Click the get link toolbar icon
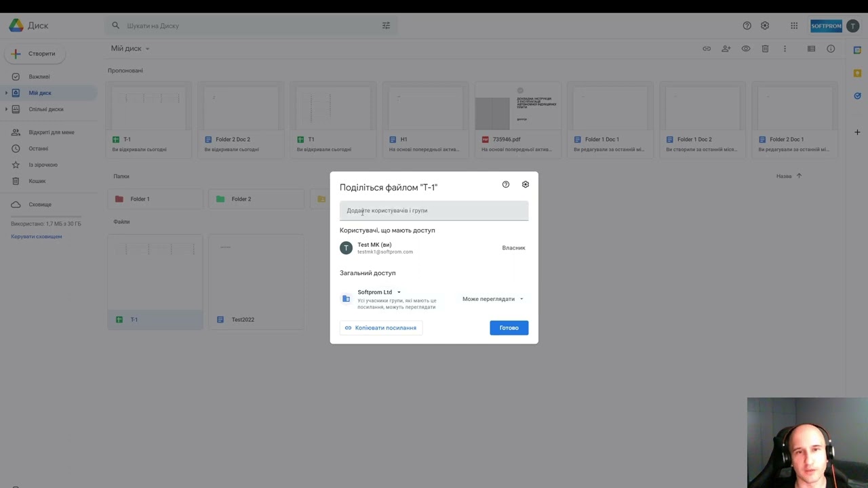The width and height of the screenshot is (868, 488). point(707,49)
